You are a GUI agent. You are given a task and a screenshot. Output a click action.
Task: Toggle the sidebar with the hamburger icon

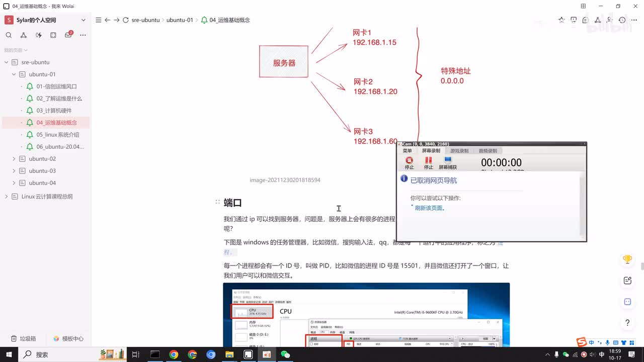point(99,20)
